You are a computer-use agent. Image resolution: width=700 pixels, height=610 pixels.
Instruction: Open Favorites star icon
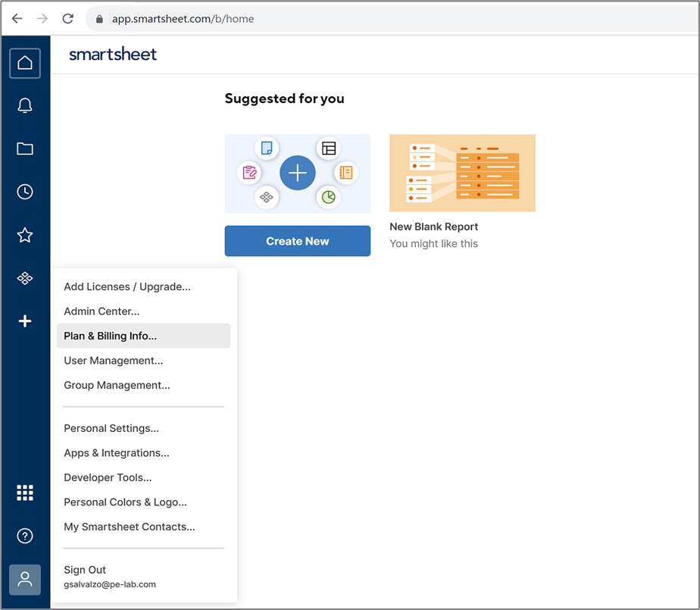pos(25,235)
